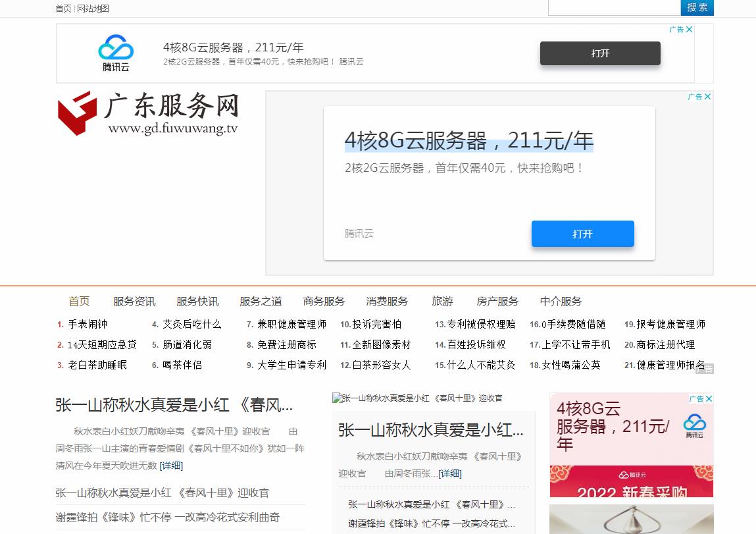Click the 广告 label icon on center ad
The height and width of the screenshot is (534, 756).
695,97
